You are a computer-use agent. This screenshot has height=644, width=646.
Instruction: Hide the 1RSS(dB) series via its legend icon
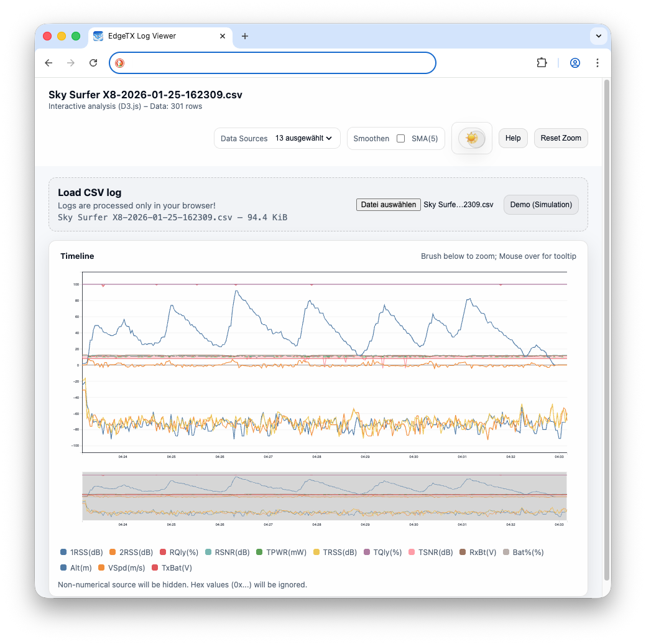(x=62, y=552)
